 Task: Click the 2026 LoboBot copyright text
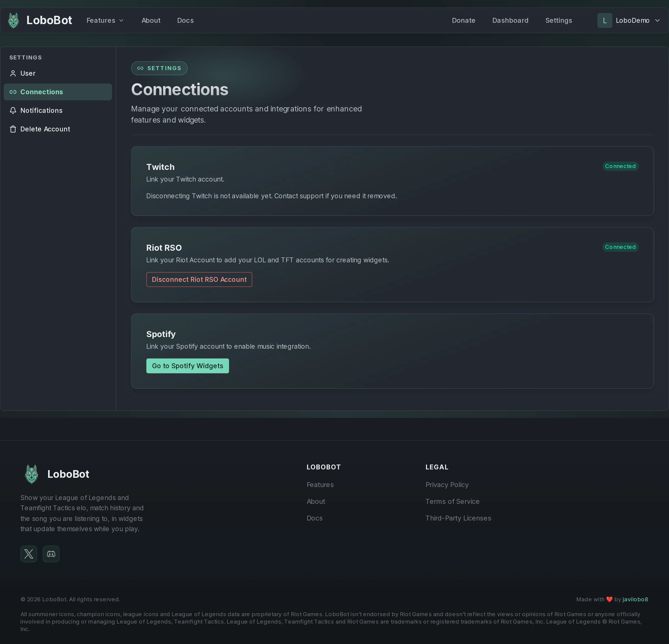click(x=70, y=599)
